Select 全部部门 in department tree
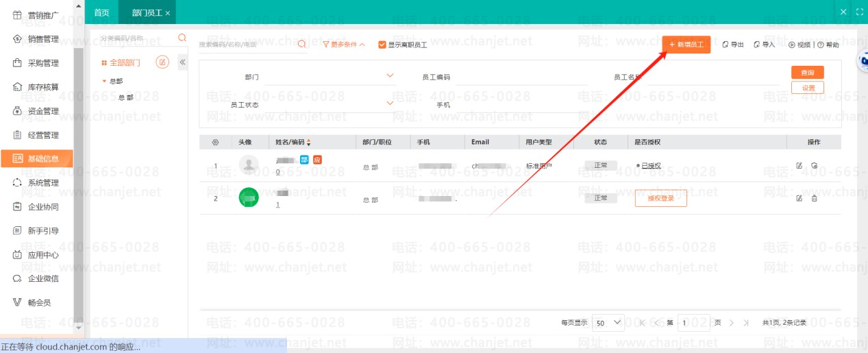 point(125,62)
